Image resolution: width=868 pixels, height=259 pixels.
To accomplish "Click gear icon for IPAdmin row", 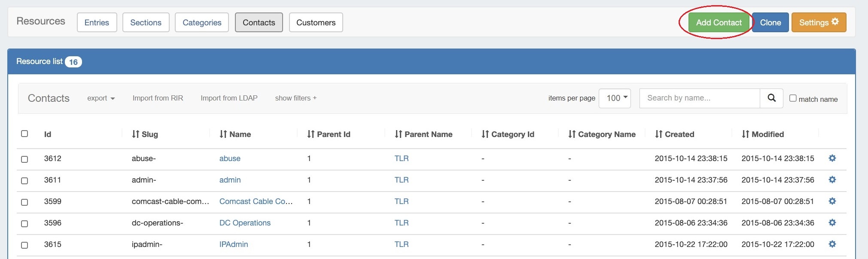I will [x=832, y=244].
